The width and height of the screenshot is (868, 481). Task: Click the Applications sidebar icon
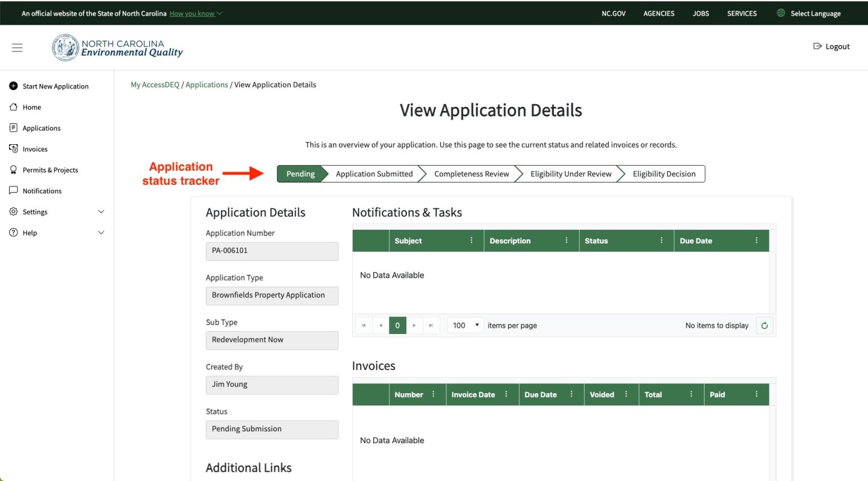[x=13, y=128]
